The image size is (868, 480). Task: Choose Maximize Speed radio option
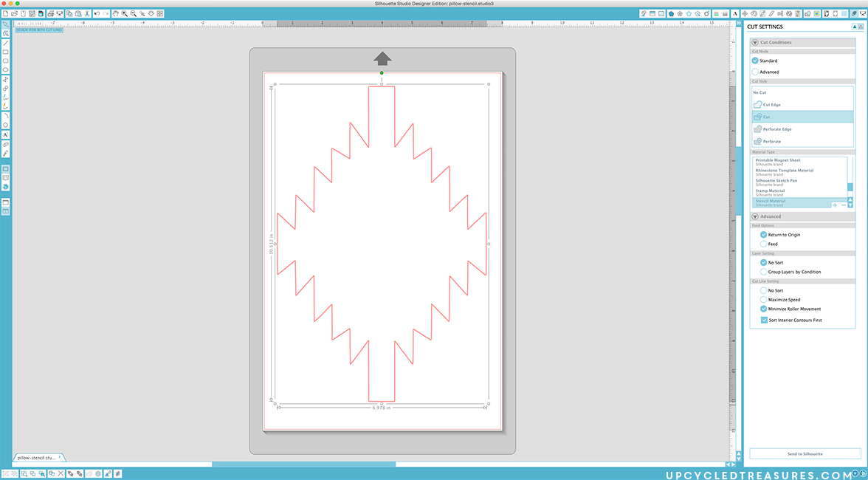(764, 300)
